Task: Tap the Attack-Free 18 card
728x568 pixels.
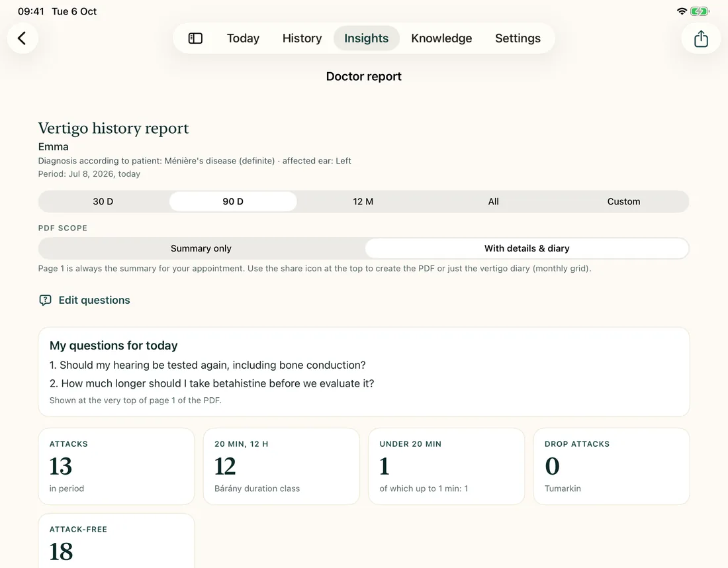Action: coord(116,541)
